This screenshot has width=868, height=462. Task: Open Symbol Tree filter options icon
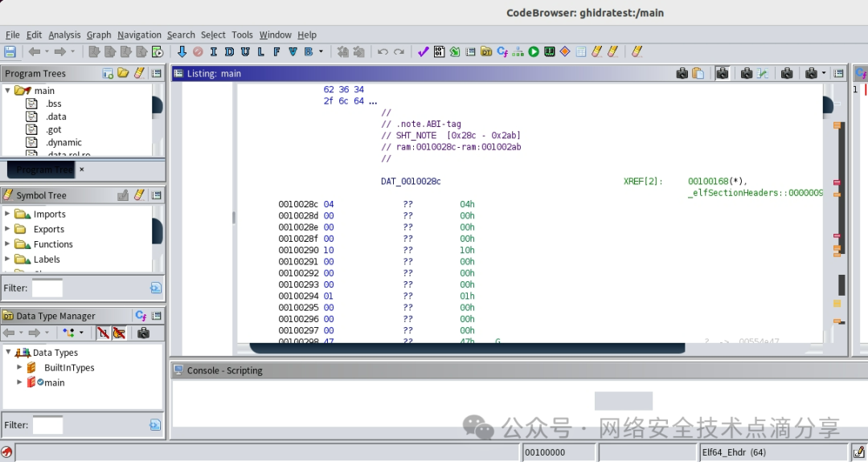156,288
